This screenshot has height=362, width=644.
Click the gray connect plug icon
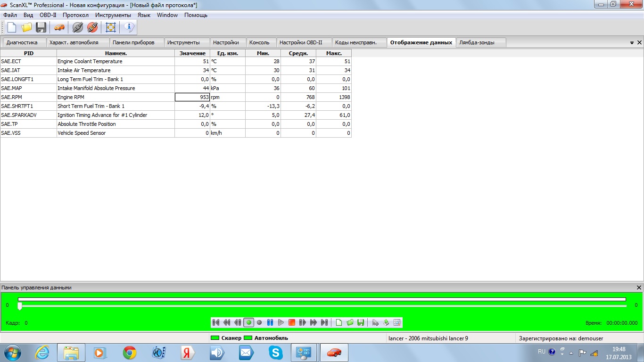coord(78,27)
